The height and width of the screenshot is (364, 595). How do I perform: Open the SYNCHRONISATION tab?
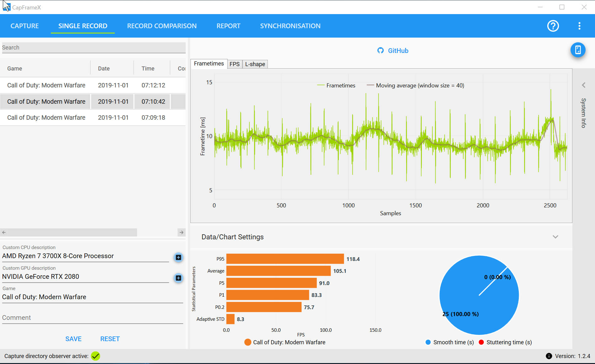(x=290, y=26)
